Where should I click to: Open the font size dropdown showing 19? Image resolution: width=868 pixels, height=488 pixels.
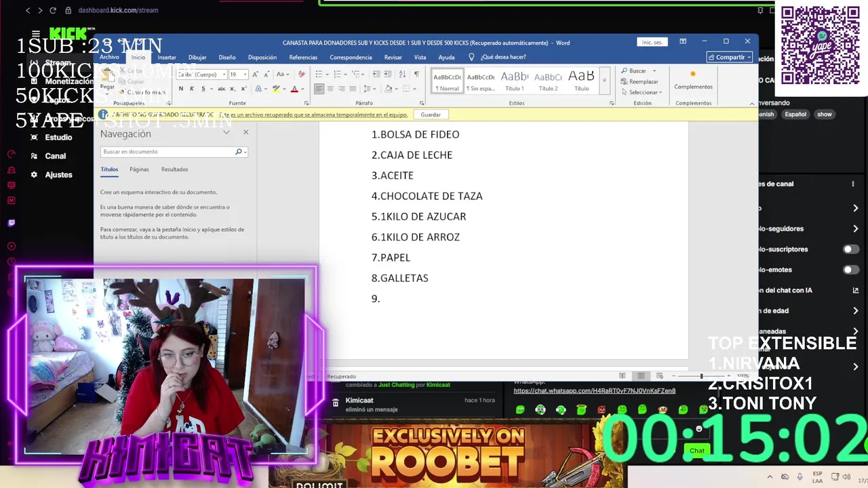[245, 75]
